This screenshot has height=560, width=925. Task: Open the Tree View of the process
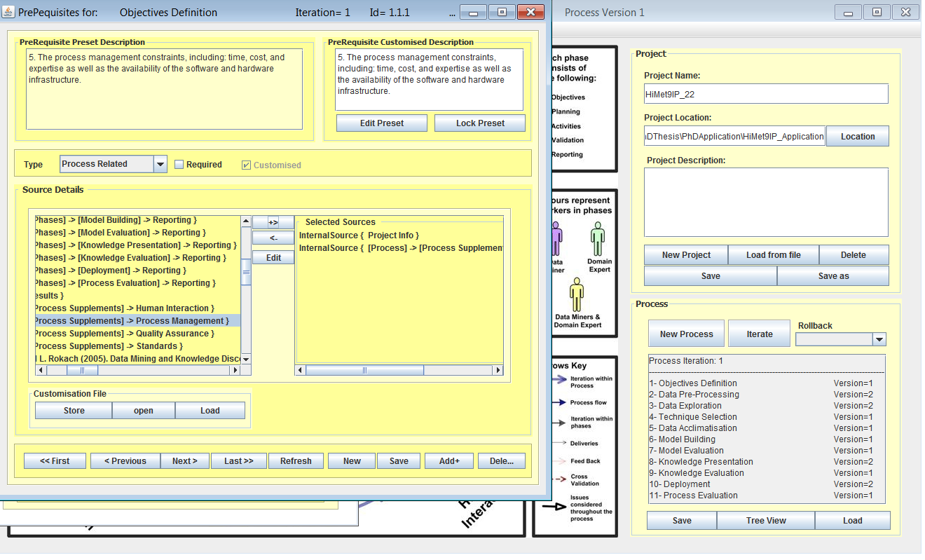[x=765, y=521]
